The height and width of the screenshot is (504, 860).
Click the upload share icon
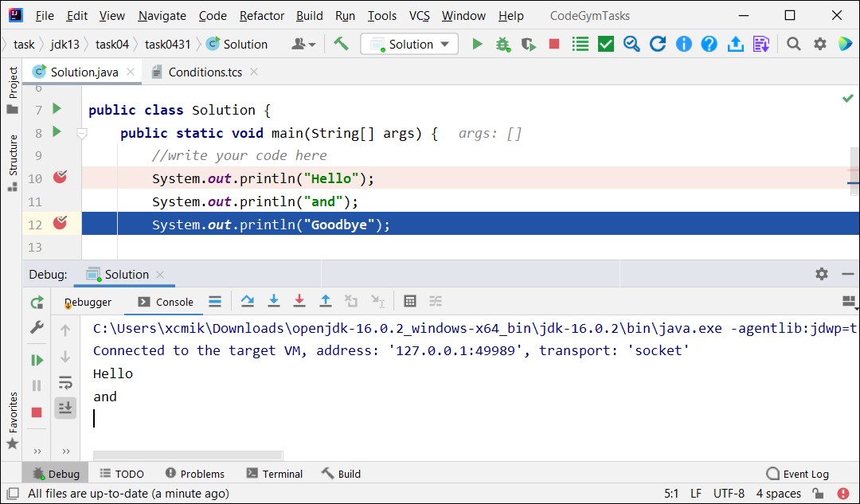click(x=735, y=44)
